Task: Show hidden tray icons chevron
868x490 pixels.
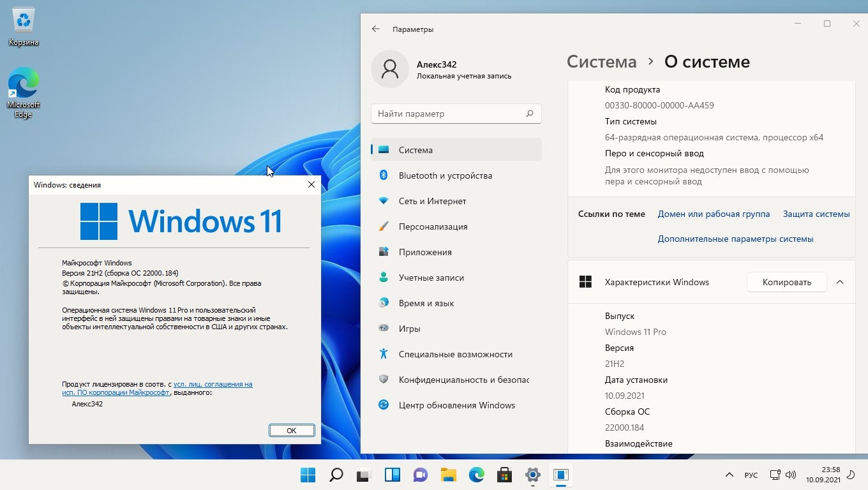Action: coord(729,475)
